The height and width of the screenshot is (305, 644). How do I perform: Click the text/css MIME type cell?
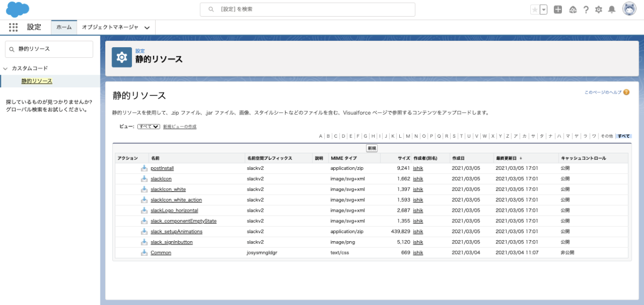340,252
